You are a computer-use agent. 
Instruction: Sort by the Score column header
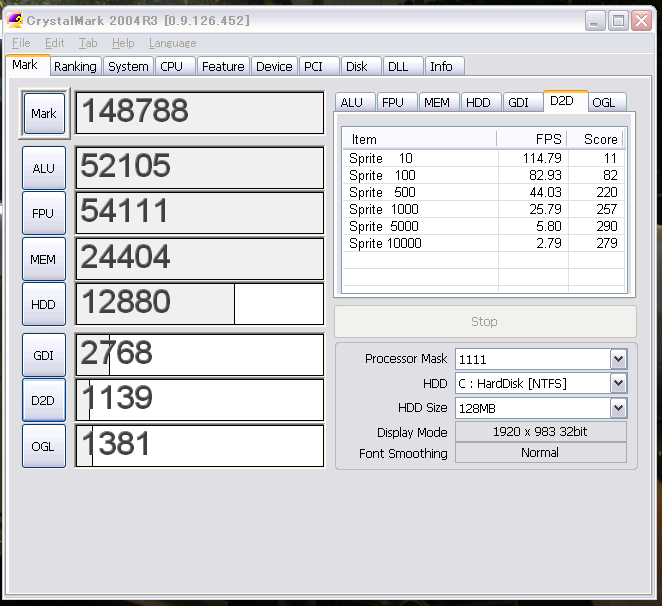click(x=595, y=139)
